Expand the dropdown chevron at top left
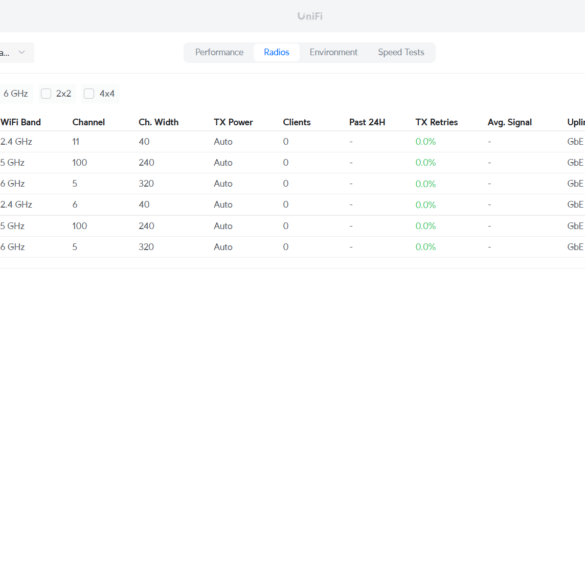 click(x=22, y=53)
